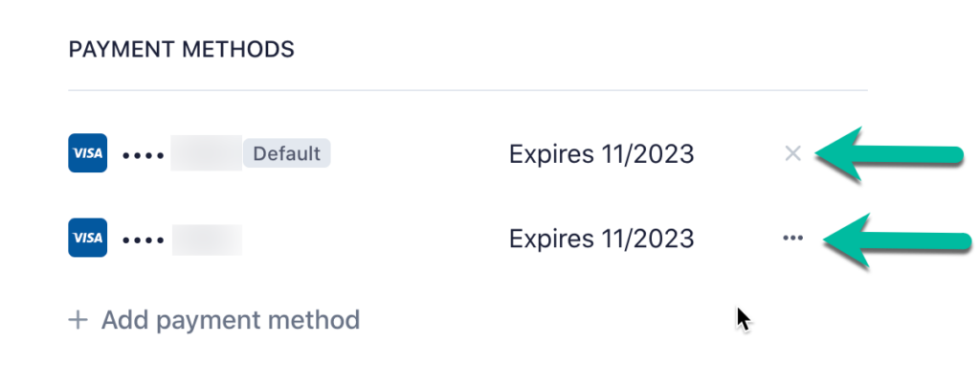Select blurred last digits of second card
The image size is (980, 389).
[207, 240]
